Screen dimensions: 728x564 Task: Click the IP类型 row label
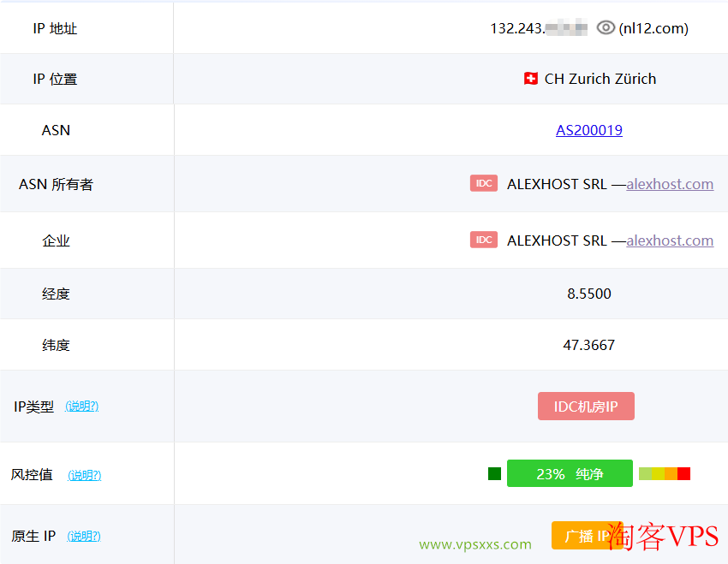(x=34, y=407)
